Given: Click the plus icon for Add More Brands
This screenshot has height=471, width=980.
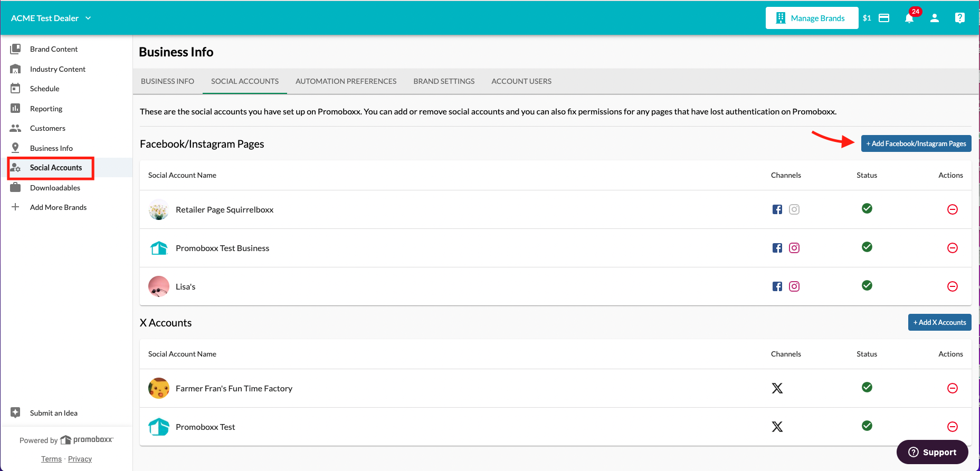Looking at the screenshot, I should pyautogui.click(x=15, y=207).
